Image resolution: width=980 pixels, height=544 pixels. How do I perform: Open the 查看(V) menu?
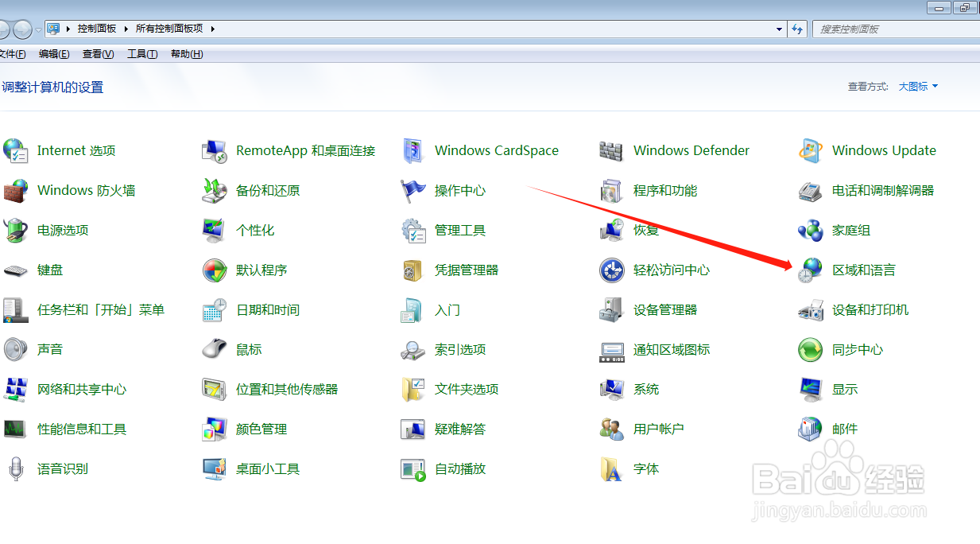point(98,54)
